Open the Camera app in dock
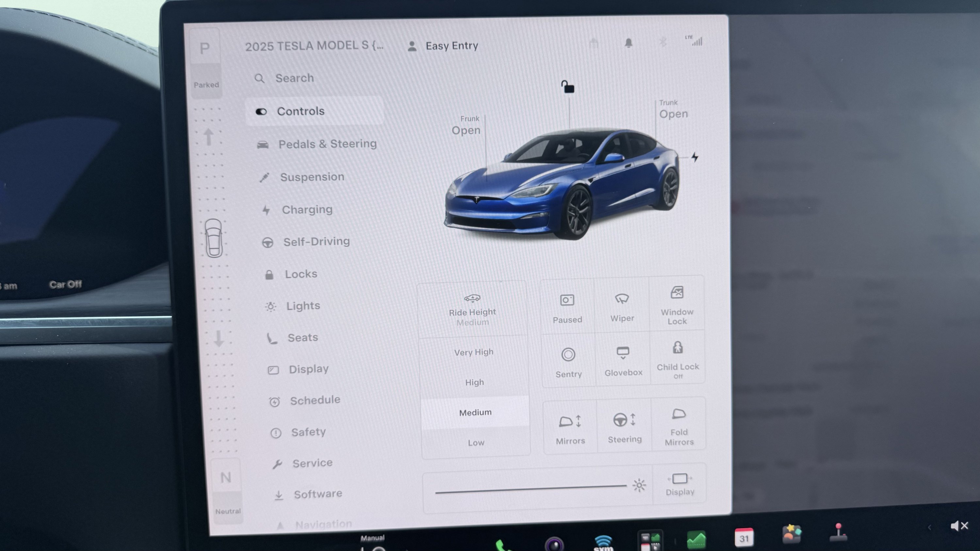 point(554,543)
